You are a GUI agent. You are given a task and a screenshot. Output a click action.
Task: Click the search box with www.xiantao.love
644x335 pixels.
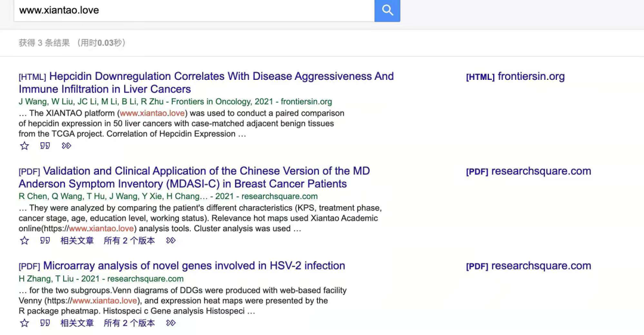pyautogui.click(x=194, y=10)
